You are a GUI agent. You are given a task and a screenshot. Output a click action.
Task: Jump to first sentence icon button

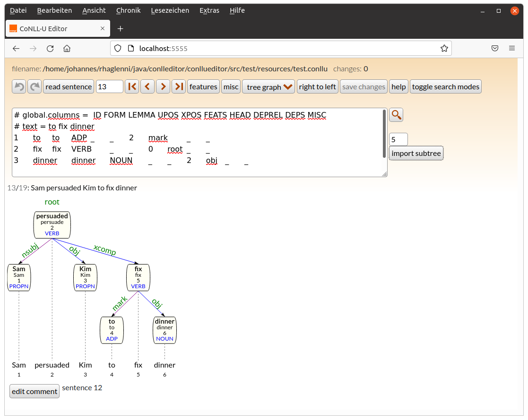pyautogui.click(x=132, y=87)
